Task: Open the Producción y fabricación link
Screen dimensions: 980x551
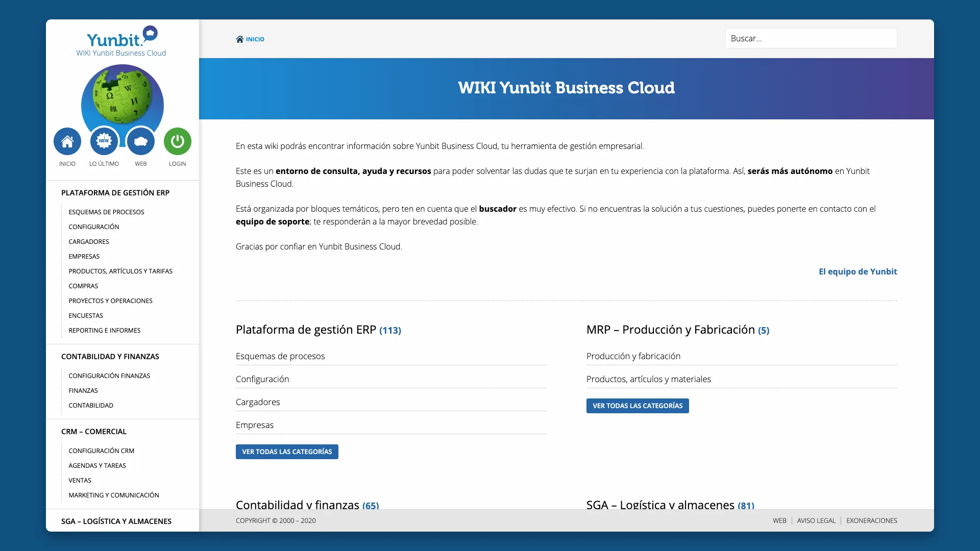Action: pyautogui.click(x=633, y=356)
